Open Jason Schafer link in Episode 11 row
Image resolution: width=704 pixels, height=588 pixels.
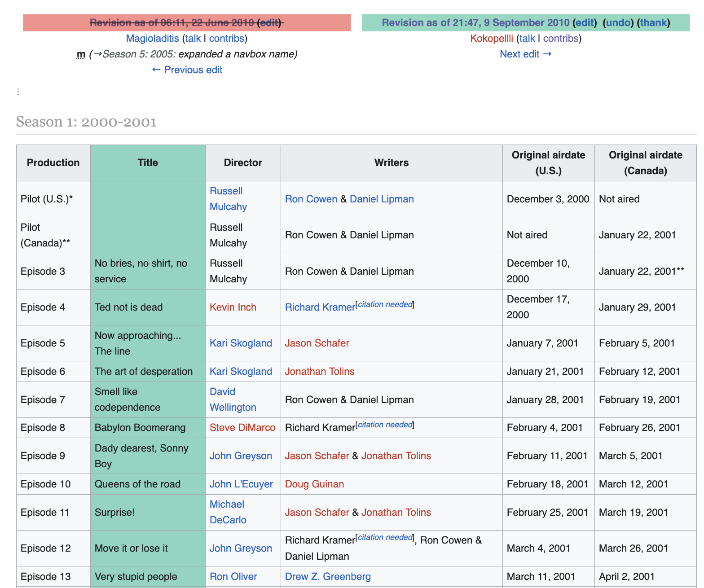point(317,513)
